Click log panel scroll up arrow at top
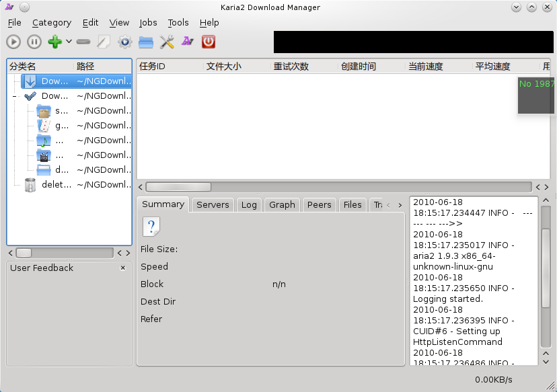This screenshot has height=392, width=557. 546,200
